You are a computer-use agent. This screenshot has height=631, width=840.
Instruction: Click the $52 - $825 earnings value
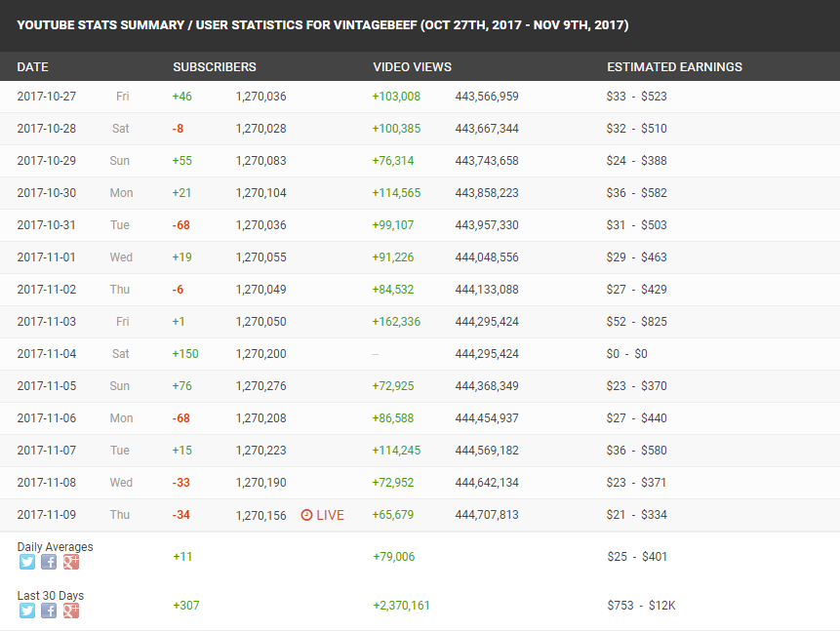coord(636,322)
